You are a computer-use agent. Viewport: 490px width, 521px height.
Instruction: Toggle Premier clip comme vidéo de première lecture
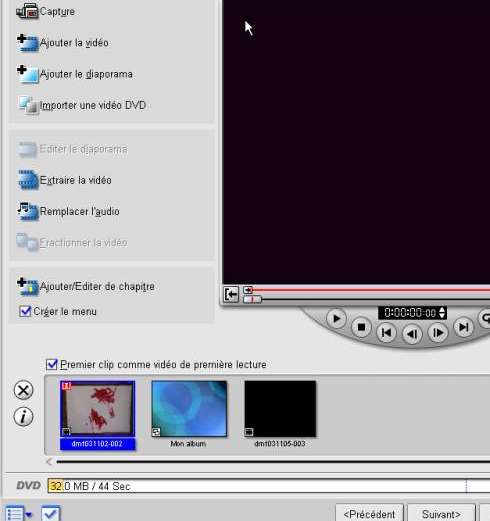(52, 364)
